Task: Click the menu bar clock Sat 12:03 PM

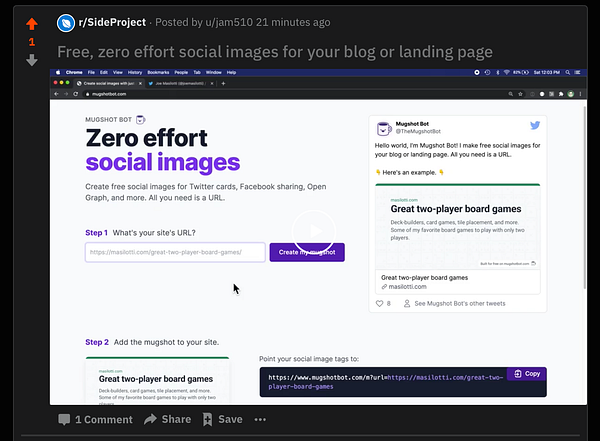Action: tap(546, 72)
